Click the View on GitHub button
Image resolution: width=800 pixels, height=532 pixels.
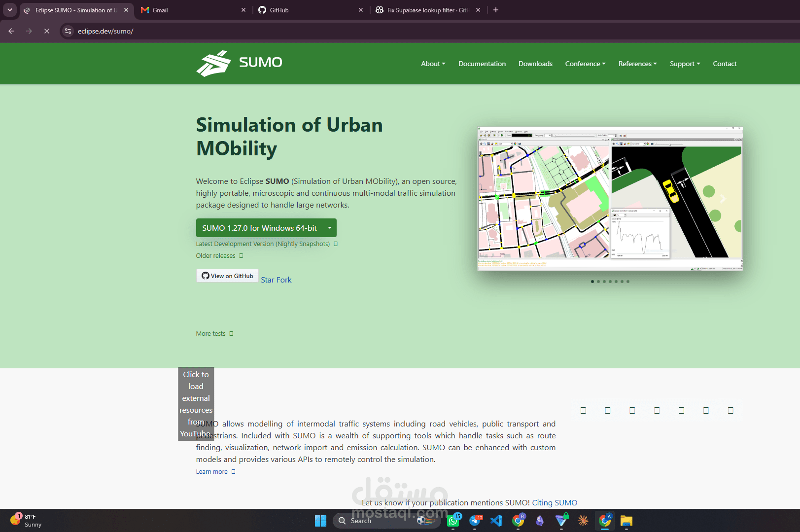point(227,276)
